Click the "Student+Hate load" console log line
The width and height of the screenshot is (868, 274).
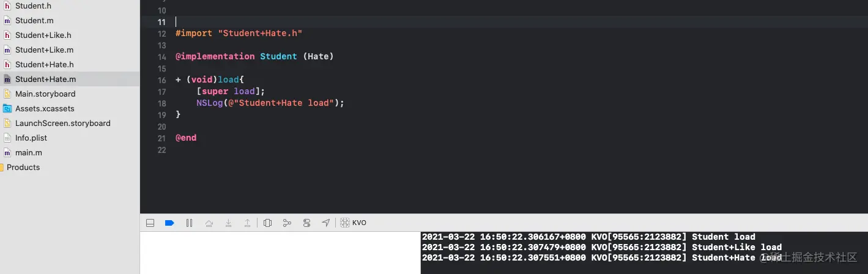click(x=602, y=257)
